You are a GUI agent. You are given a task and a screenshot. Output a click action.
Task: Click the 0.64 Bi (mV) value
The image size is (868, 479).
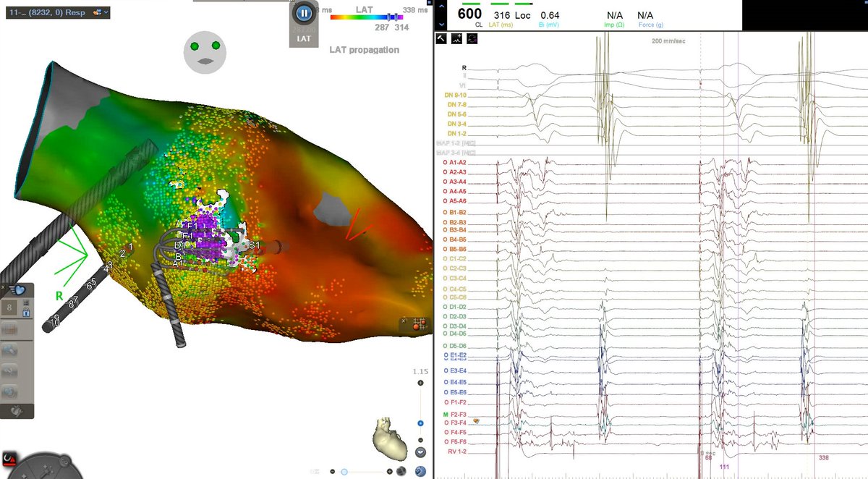pos(550,15)
